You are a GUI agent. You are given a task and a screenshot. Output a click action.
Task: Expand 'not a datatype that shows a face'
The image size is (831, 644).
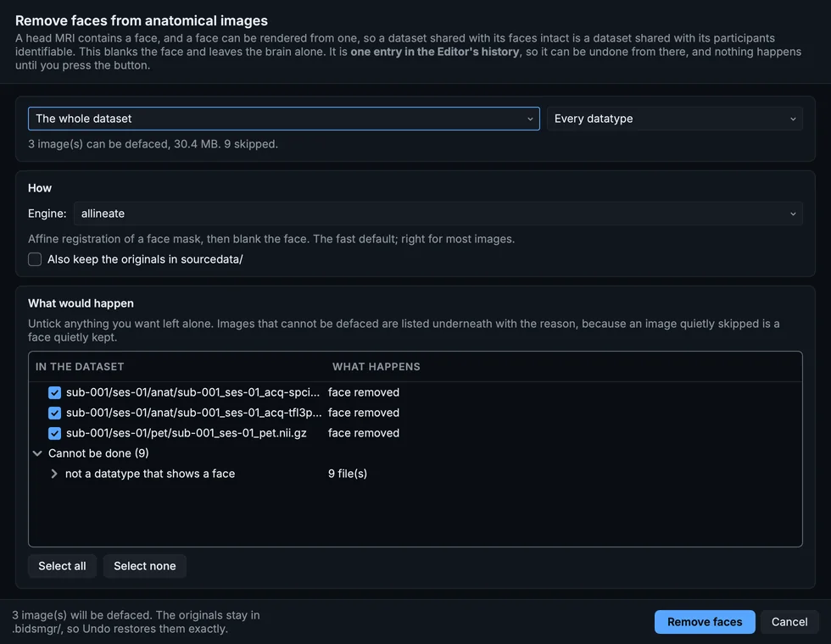pos(54,474)
